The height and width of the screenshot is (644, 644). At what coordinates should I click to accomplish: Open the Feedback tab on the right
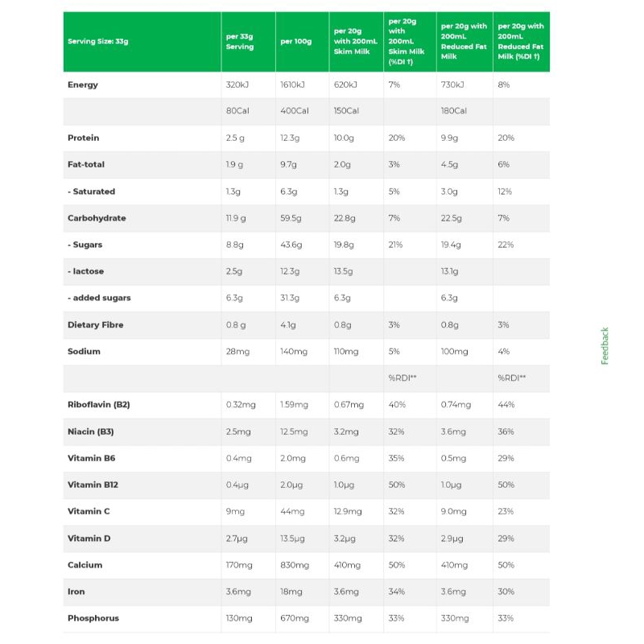(x=605, y=345)
